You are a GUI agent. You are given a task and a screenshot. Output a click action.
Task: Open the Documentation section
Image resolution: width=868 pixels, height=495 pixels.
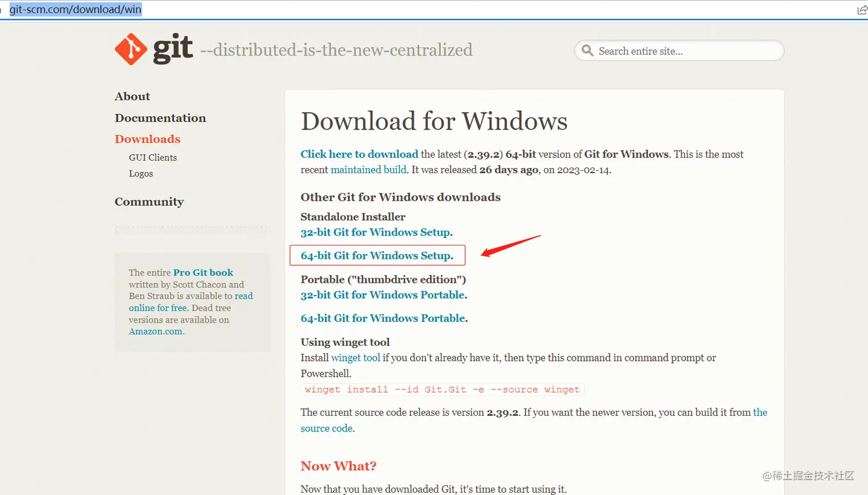click(160, 118)
